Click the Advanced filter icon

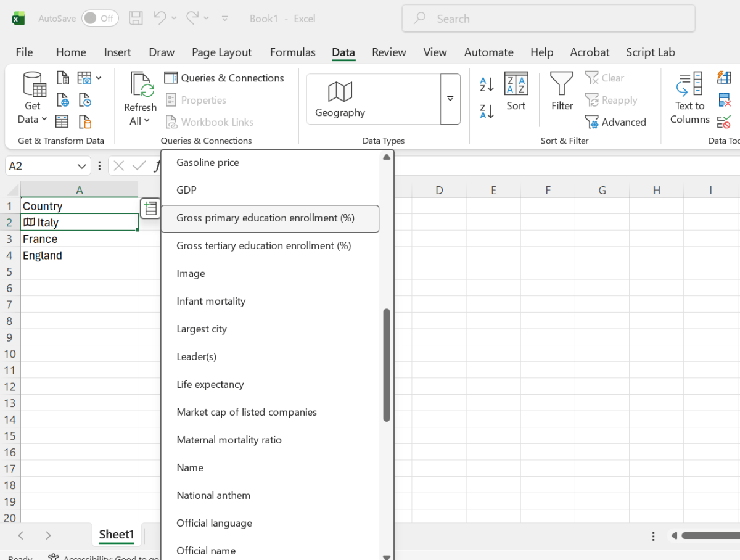click(x=616, y=121)
